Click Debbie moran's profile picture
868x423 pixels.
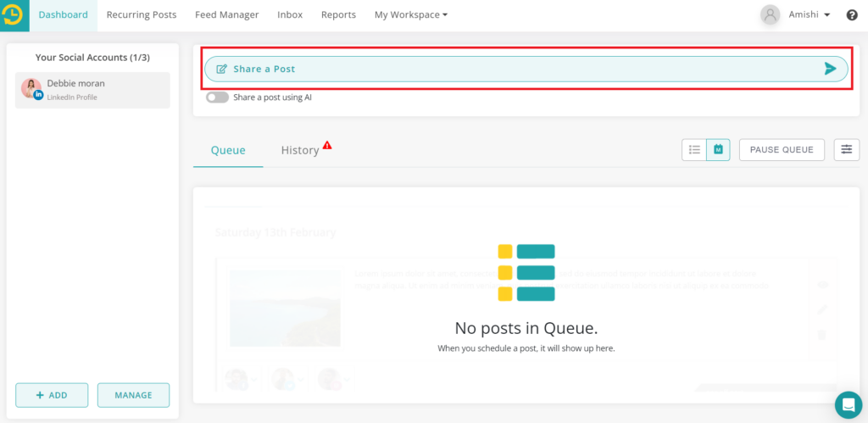(31, 89)
